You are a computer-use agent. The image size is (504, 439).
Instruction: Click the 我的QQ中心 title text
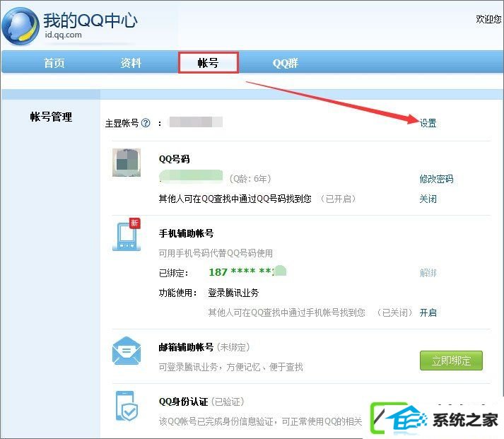(x=90, y=21)
